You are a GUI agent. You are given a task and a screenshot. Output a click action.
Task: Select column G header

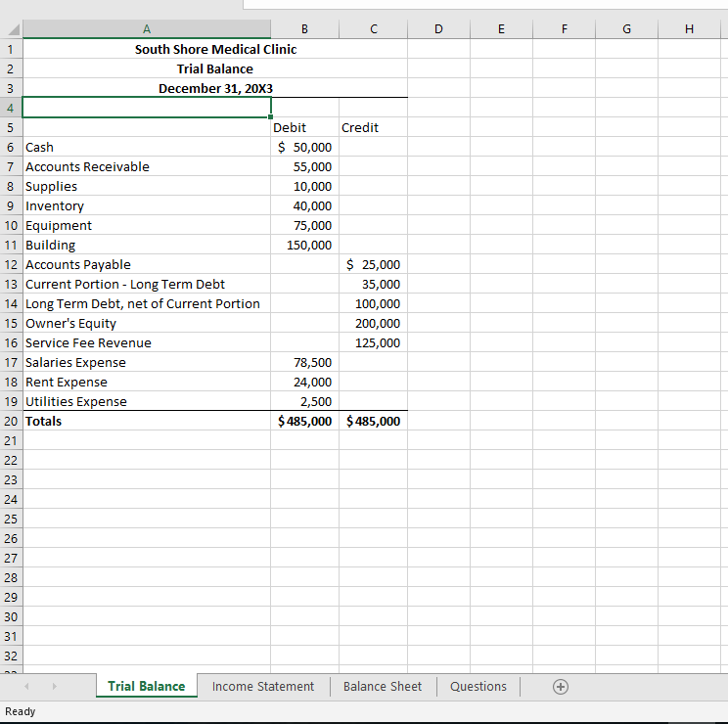tap(627, 29)
